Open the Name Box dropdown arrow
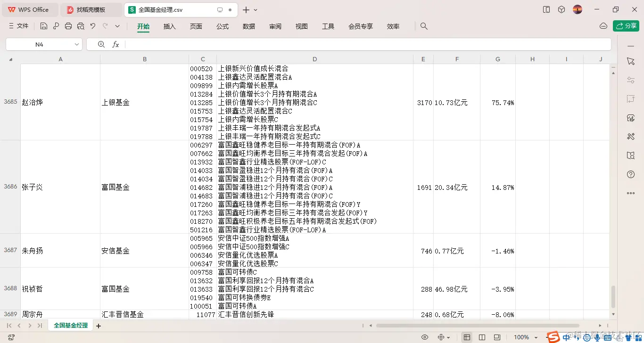Screen dimensions: 644x343 (x=77, y=44)
